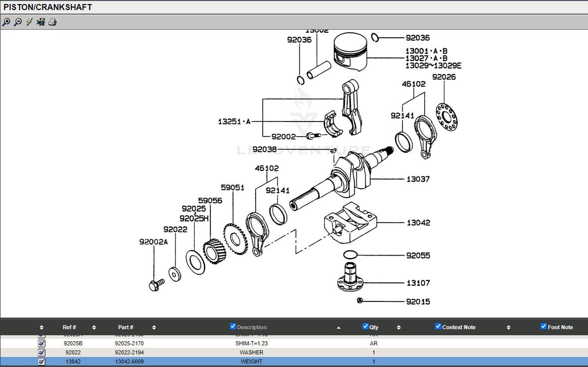Click the Part # column header
Viewport: 588px width, 367px height.
[x=126, y=328]
